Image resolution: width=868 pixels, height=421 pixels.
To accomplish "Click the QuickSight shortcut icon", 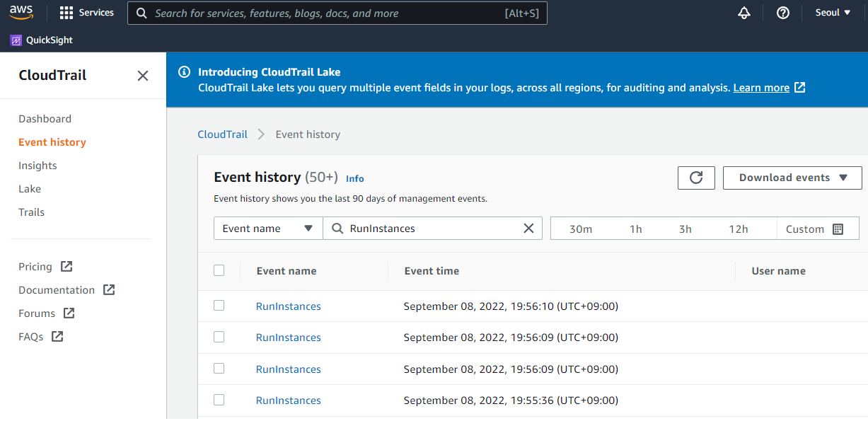I will pos(16,40).
